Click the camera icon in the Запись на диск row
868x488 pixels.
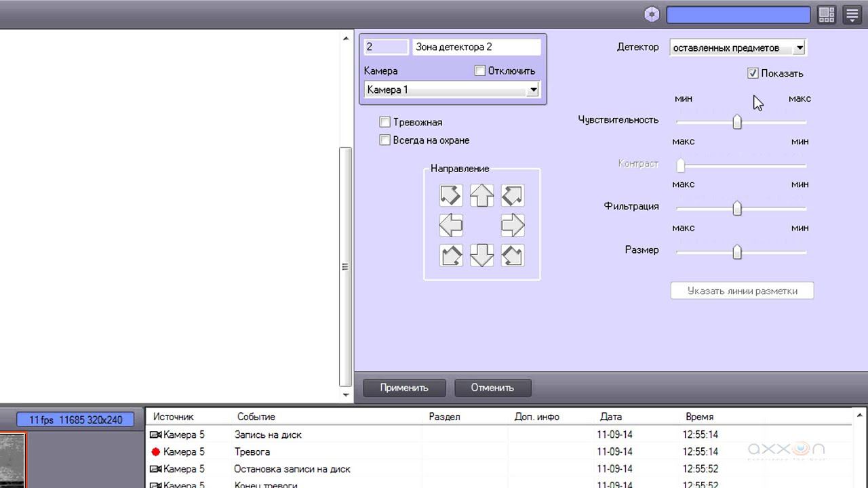[156, 434]
